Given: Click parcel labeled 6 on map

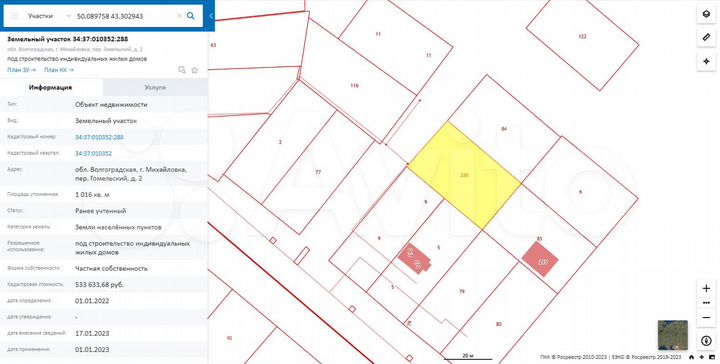Looking at the screenshot, I should [x=580, y=192].
